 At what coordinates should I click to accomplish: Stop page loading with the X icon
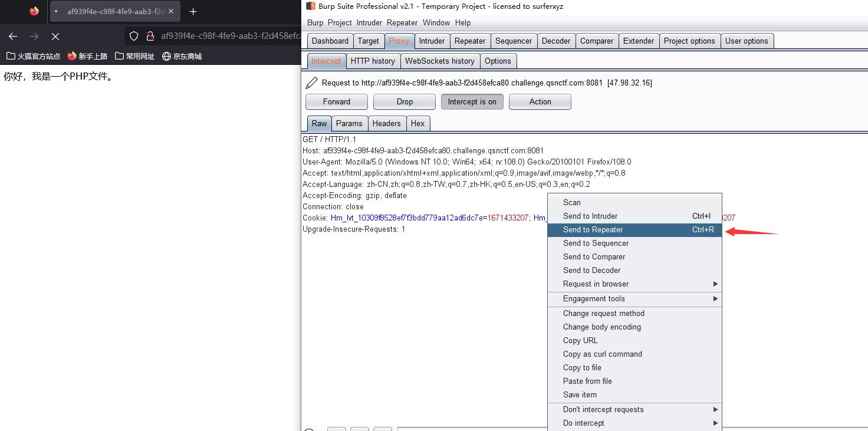click(x=55, y=36)
